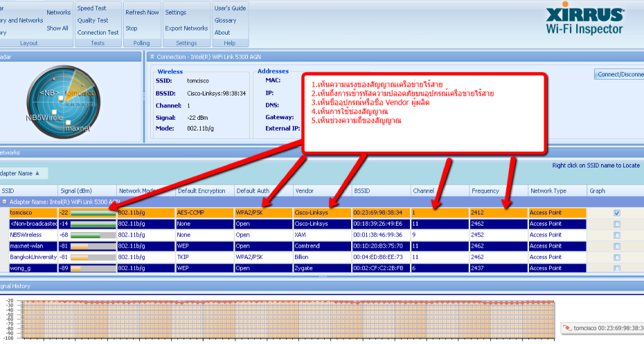644x344 pixels.
Task: Select the Networks layout
Action: coord(58,12)
